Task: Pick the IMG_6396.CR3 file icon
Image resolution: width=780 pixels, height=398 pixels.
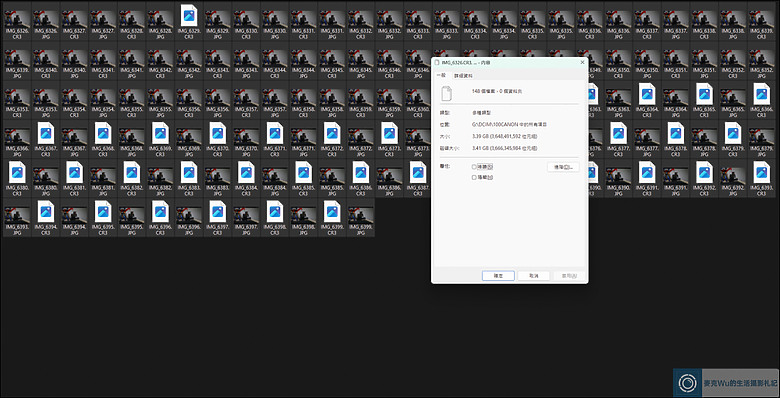Action: pos(160,211)
